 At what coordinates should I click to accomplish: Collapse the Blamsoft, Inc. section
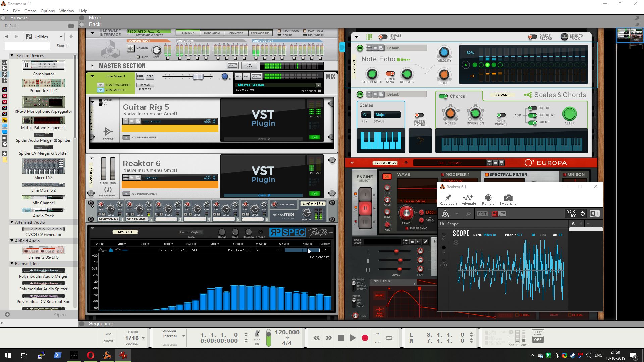coord(12,263)
